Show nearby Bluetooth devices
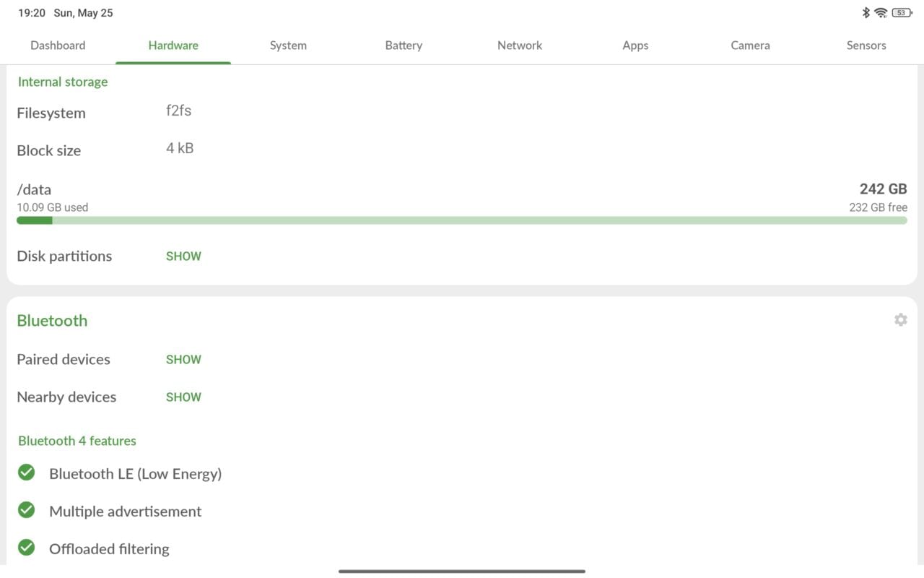 point(183,397)
